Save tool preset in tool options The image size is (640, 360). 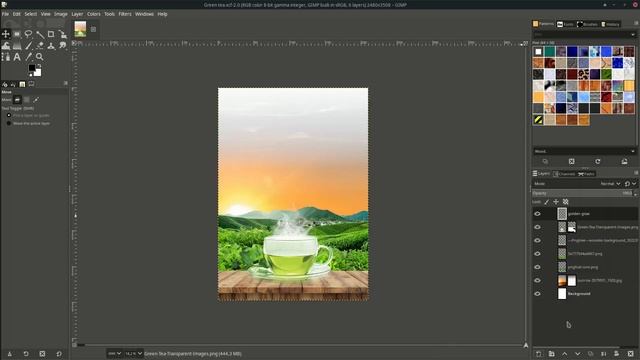click(9, 354)
